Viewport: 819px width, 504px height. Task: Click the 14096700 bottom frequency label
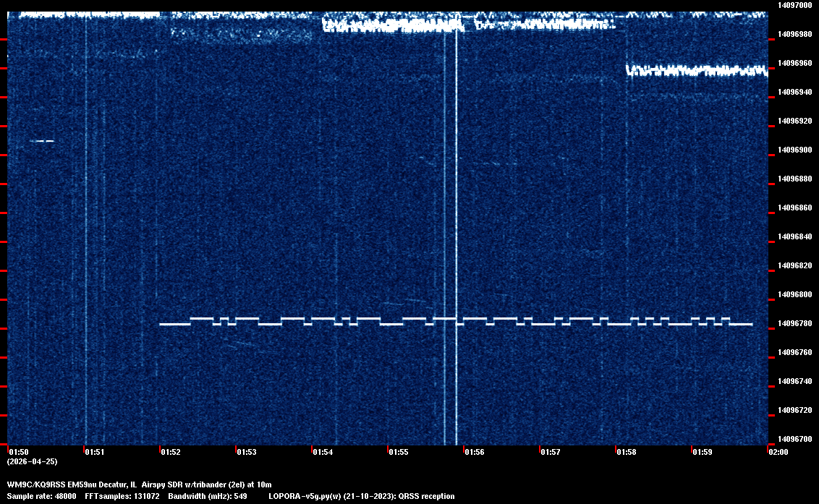pyautogui.click(x=795, y=439)
